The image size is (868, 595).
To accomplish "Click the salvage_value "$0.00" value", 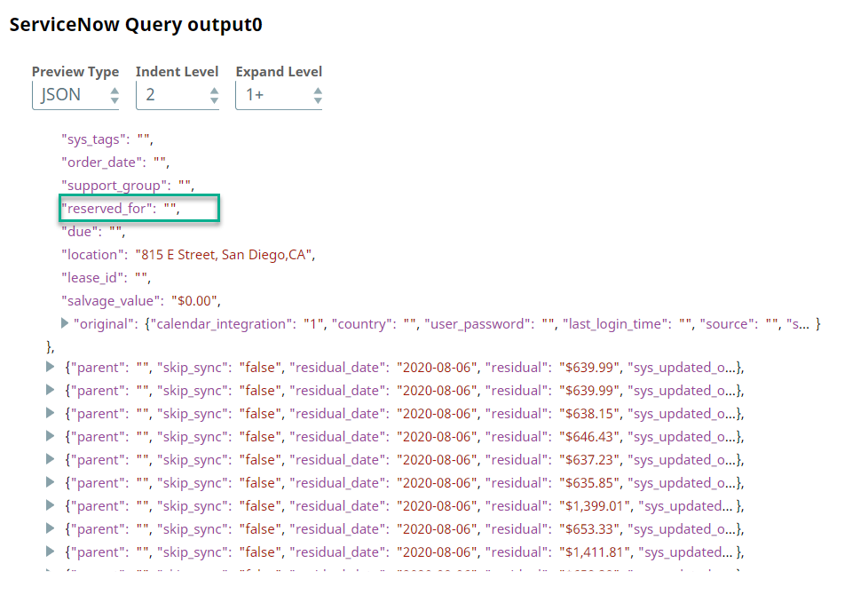I will [x=194, y=301].
